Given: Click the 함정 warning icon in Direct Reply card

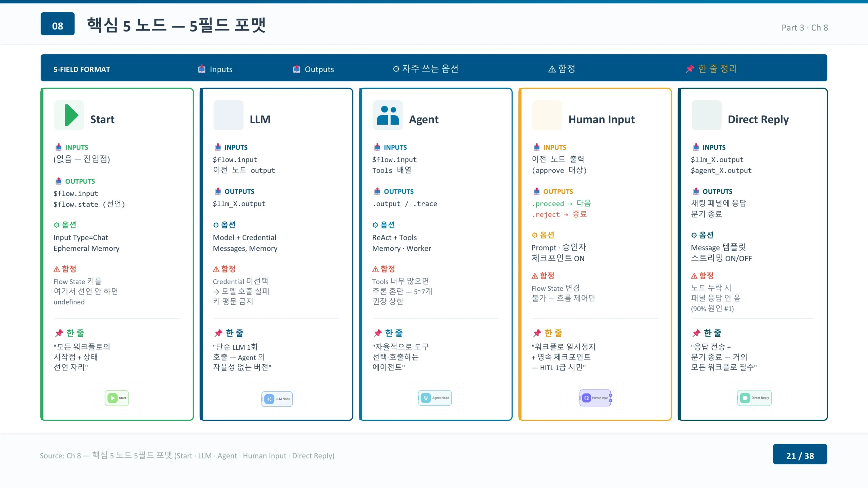Looking at the screenshot, I should point(694,276).
